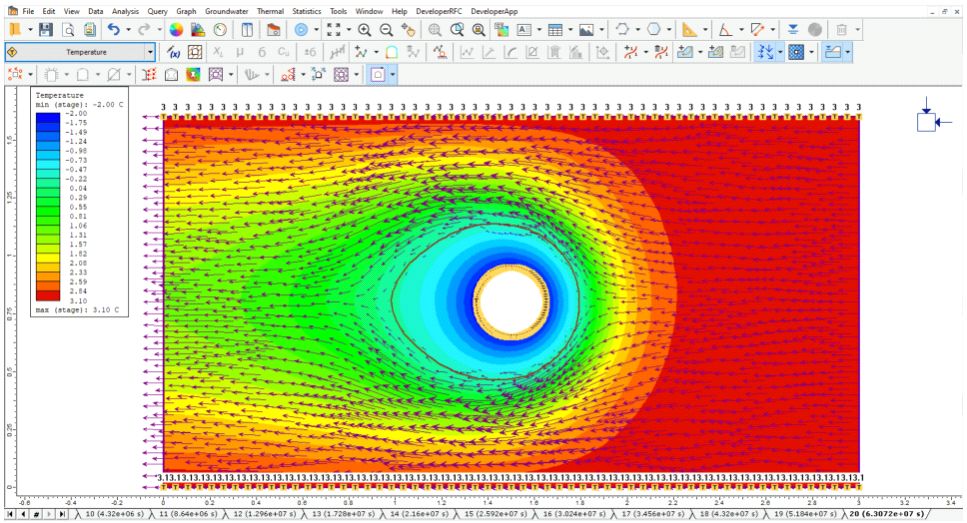Click the Save floppy disk icon
The width and height of the screenshot is (967, 523).
46,30
